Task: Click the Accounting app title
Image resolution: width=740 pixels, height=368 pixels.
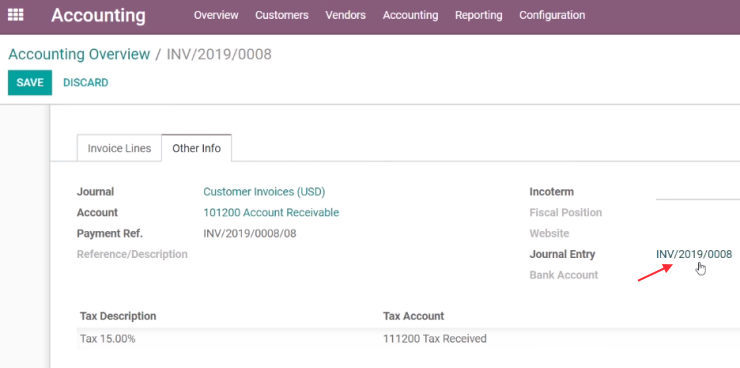Action: point(98,16)
